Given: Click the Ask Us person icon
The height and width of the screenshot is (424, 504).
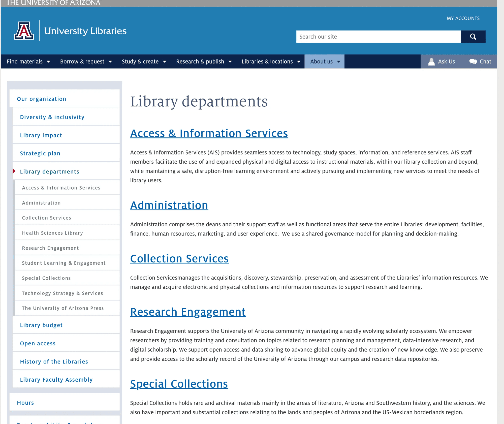Looking at the screenshot, I should click(431, 62).
